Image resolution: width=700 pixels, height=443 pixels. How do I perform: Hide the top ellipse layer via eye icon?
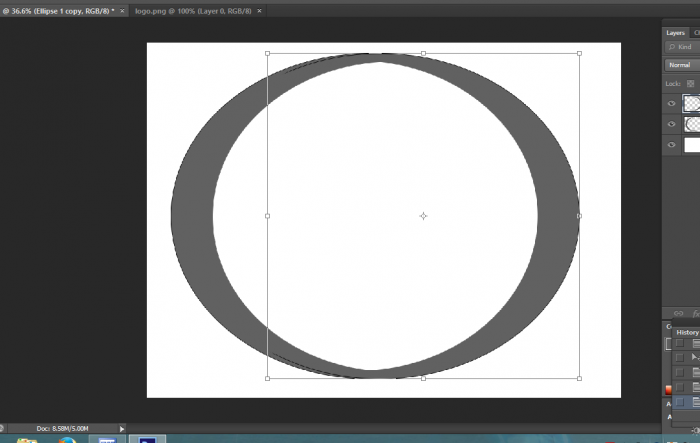coord(671,104)
